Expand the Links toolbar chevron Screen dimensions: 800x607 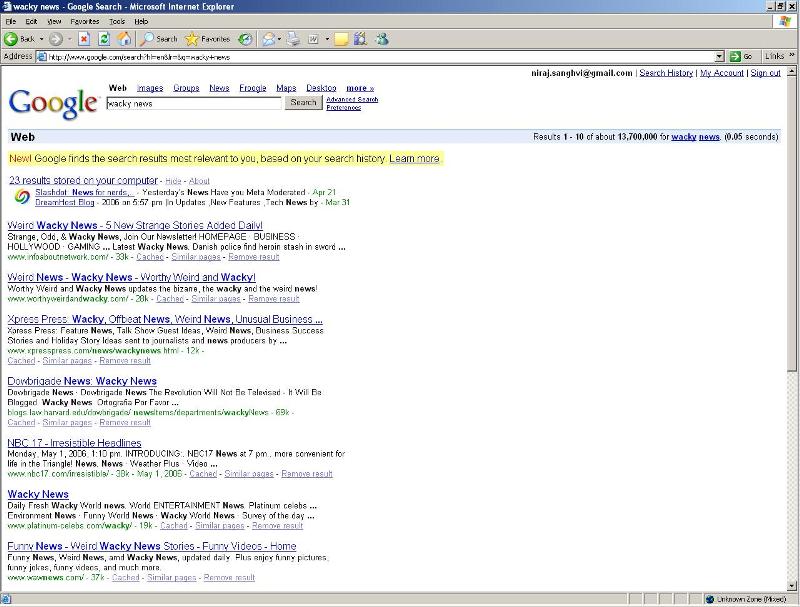[792, 57]
